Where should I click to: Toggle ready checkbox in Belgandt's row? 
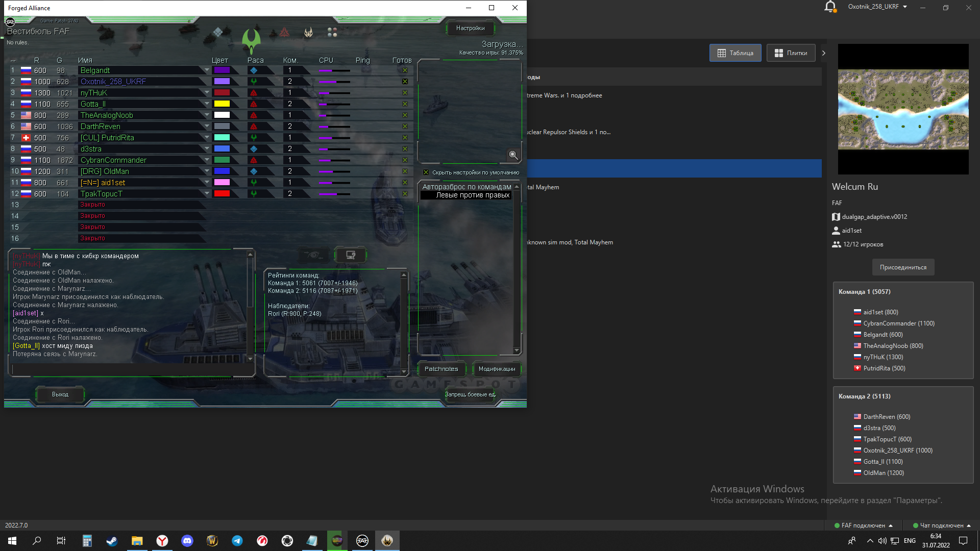coord(405,70)
